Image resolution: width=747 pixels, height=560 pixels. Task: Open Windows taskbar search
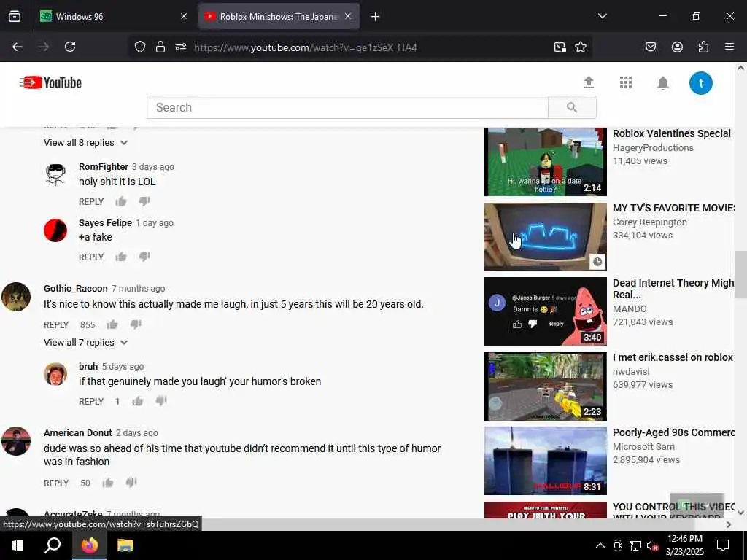click(53, 545)
